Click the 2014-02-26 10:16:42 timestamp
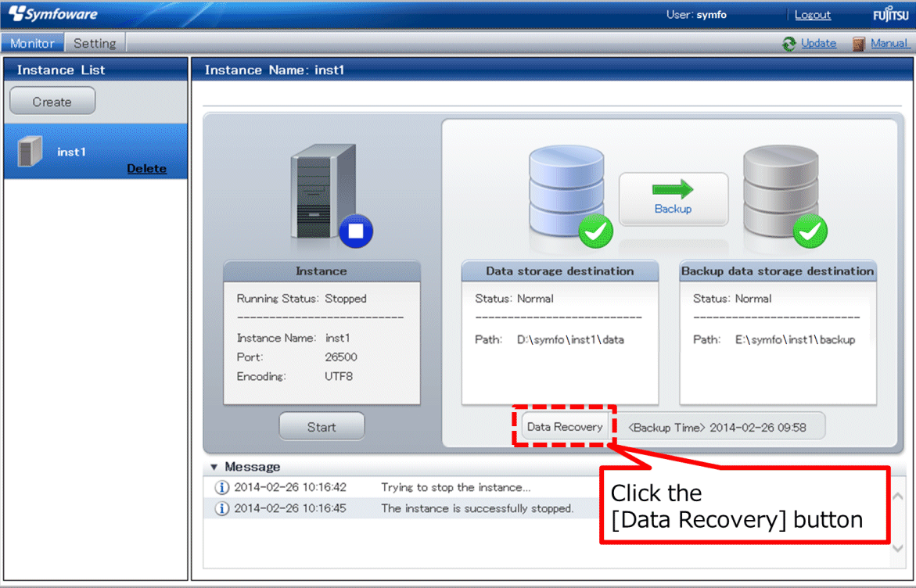The image size is (916, 588). (x=290, y=487)
